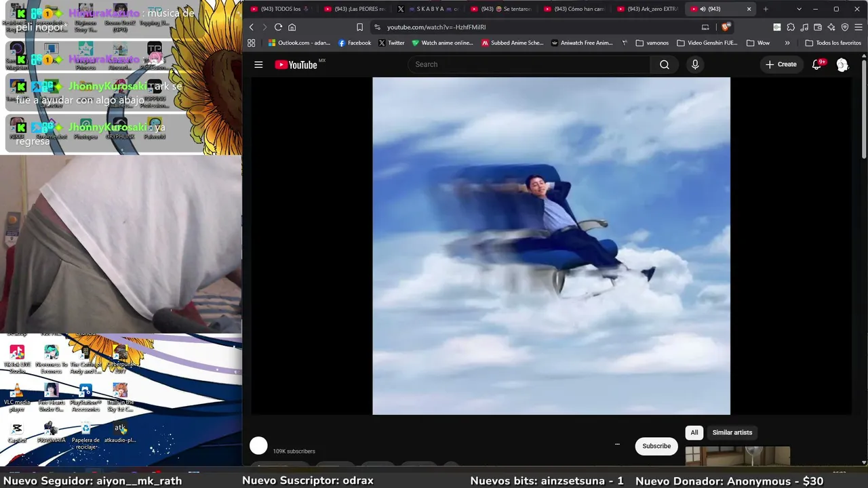Open the vamonos bookmarks folder
868x488 pixels.
[x=652, y=43]
